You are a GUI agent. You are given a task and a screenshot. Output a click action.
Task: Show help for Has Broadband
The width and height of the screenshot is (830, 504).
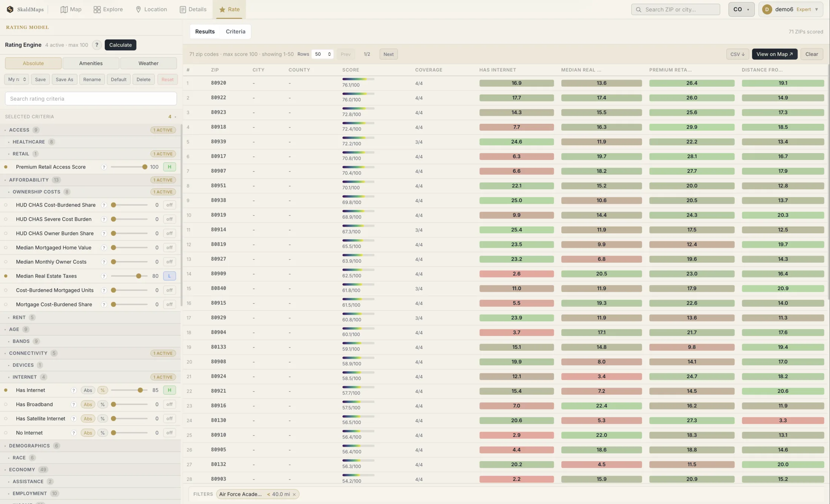74,404
